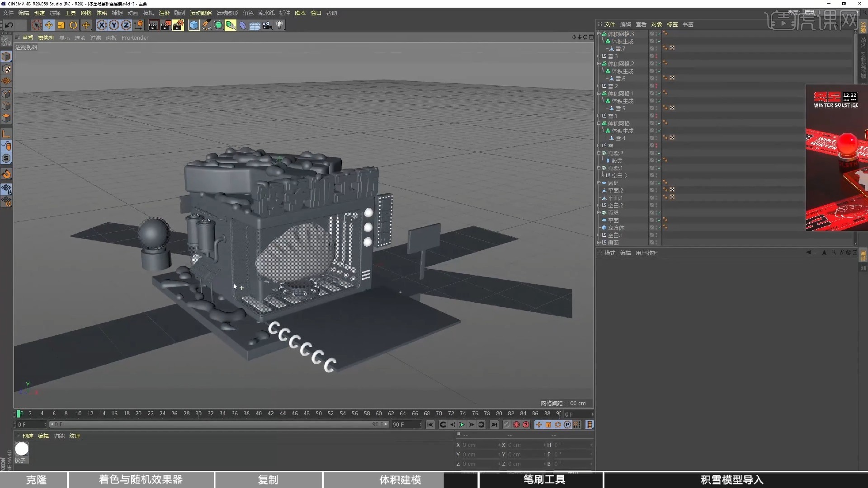The width and height of the screenshot is (868, 488).
Task: Activate the Rotate tool
Action: pyautogui.click(x=73, y=25)
